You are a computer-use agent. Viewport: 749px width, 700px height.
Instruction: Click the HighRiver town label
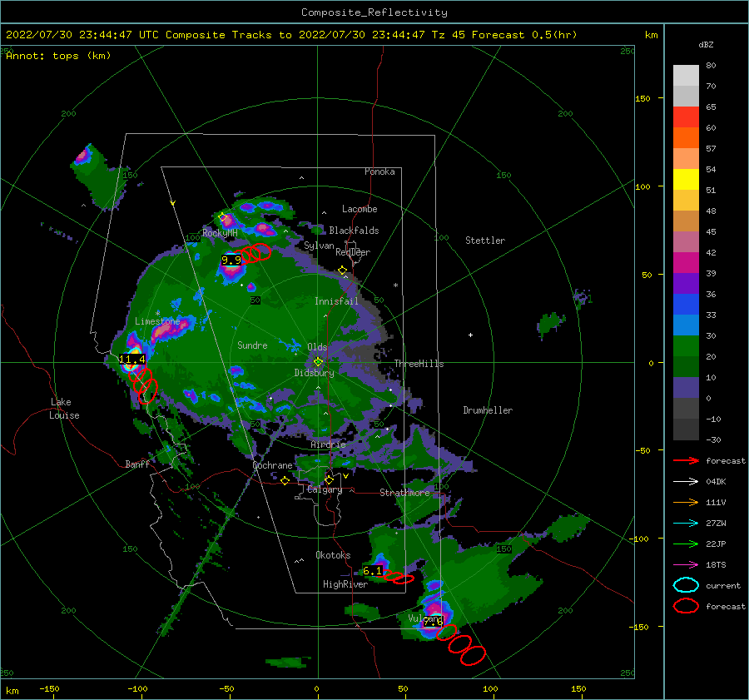click(345, 584)
